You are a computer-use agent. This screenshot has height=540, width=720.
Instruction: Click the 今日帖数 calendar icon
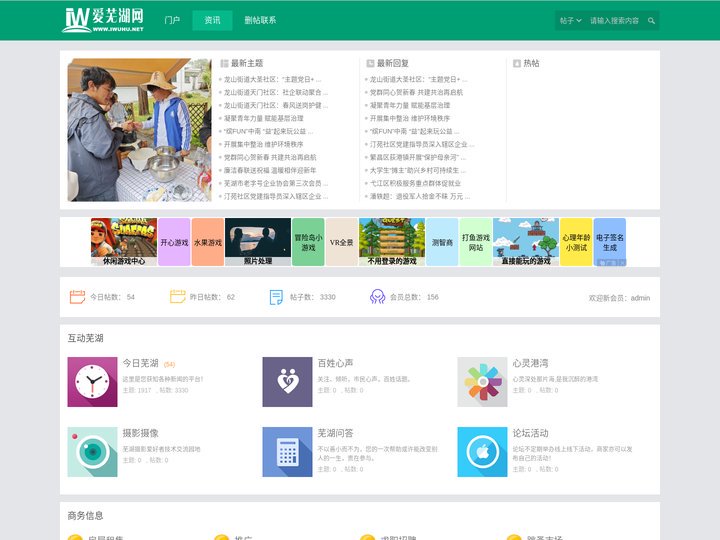(77, 297)
